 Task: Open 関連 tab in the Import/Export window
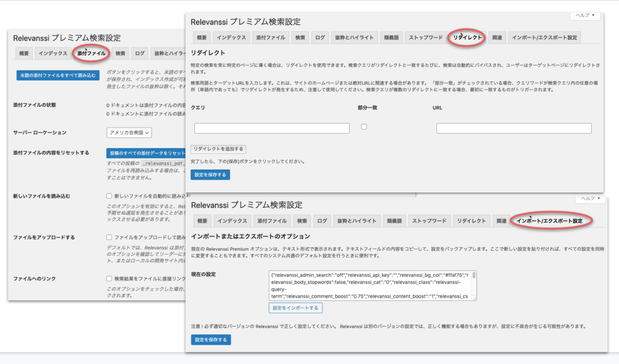501,221
